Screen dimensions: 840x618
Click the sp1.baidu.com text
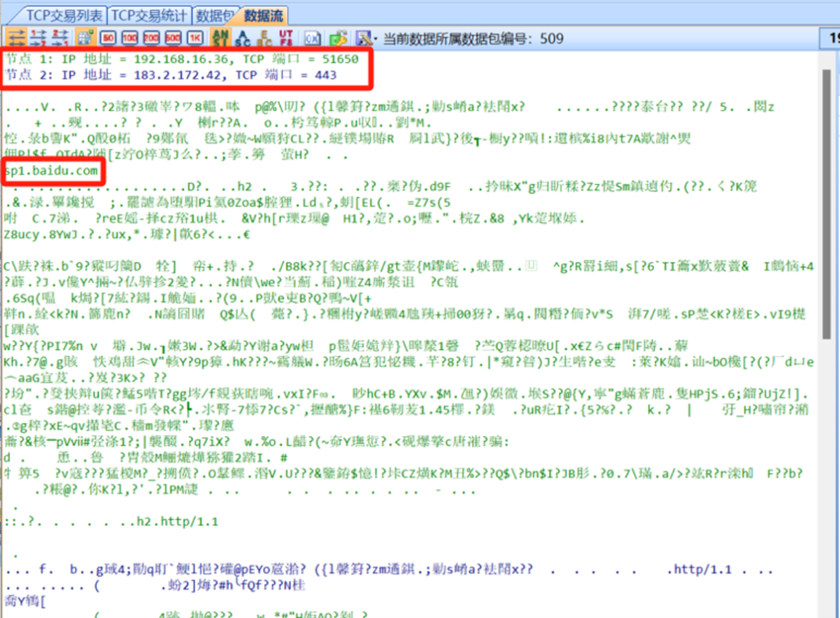(x=51, y=171)
